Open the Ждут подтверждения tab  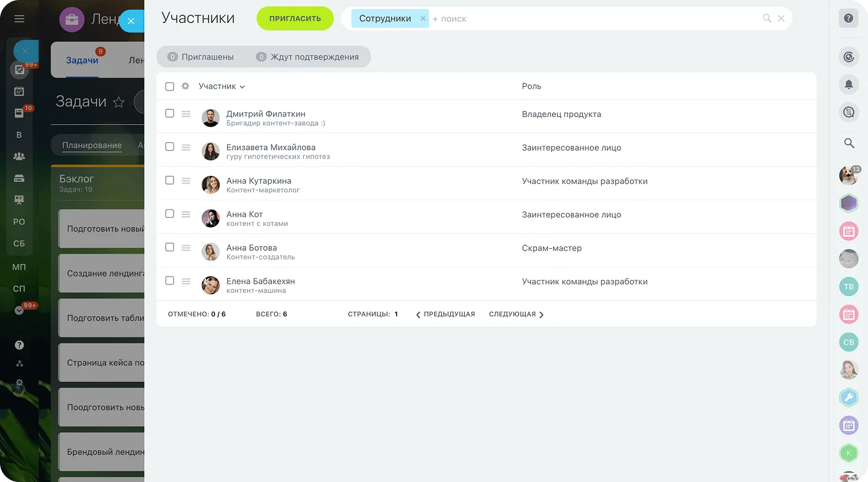point(307,57)
